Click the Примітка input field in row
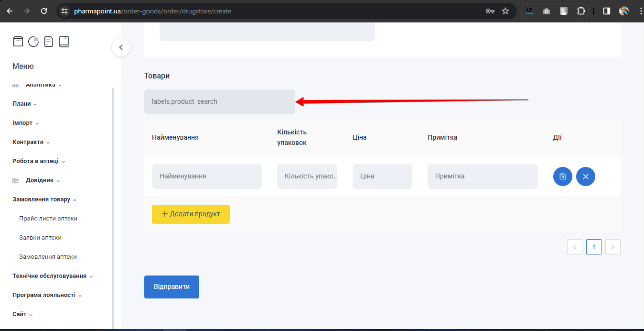This screenshot has width=644, height=331. pos(482,177)
